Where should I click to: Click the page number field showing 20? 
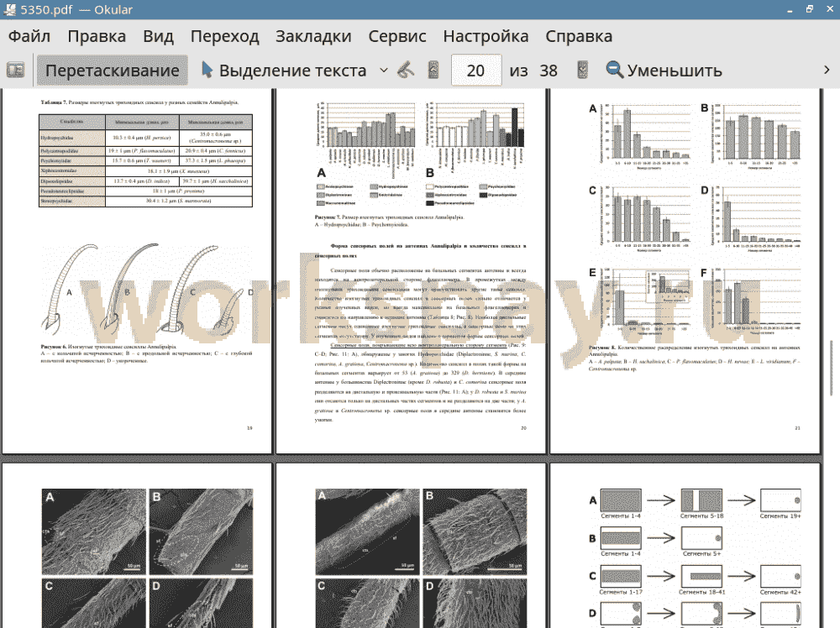coord(475,71)
